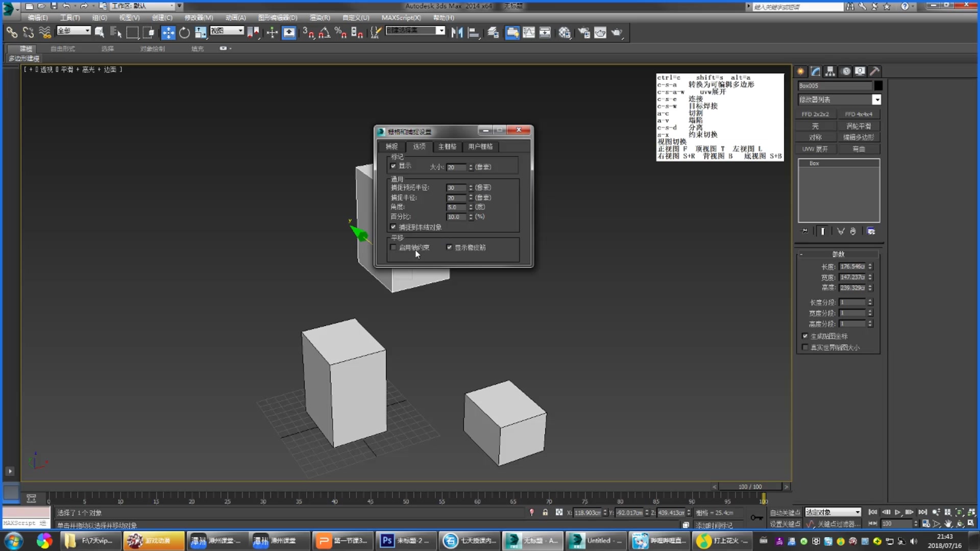Toggle 捕捉到冻结对象 checkbox
Image resolution: width=980 pixels, height=551 pixels.
tap(393, 227)
